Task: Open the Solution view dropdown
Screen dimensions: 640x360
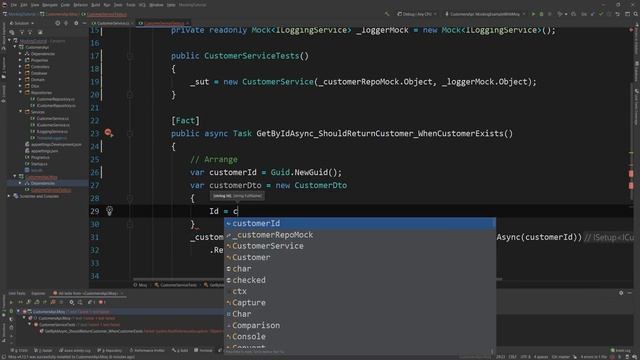Action: tap(22, 23)
